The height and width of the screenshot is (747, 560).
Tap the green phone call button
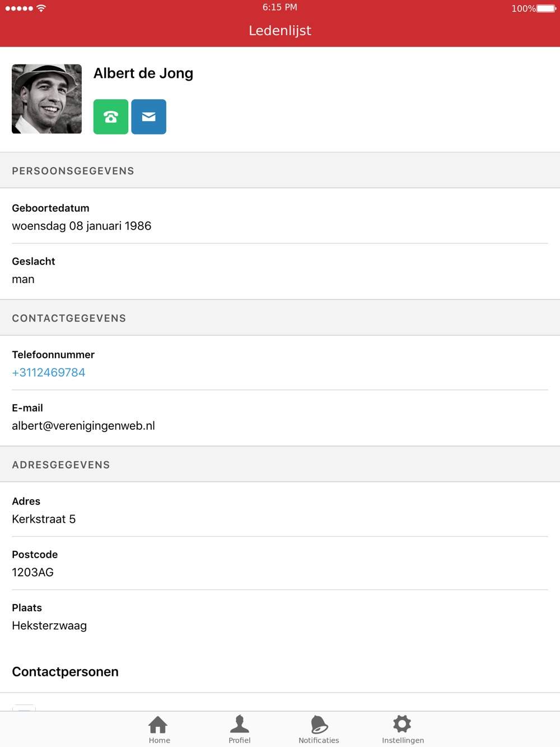click(111, 117)
